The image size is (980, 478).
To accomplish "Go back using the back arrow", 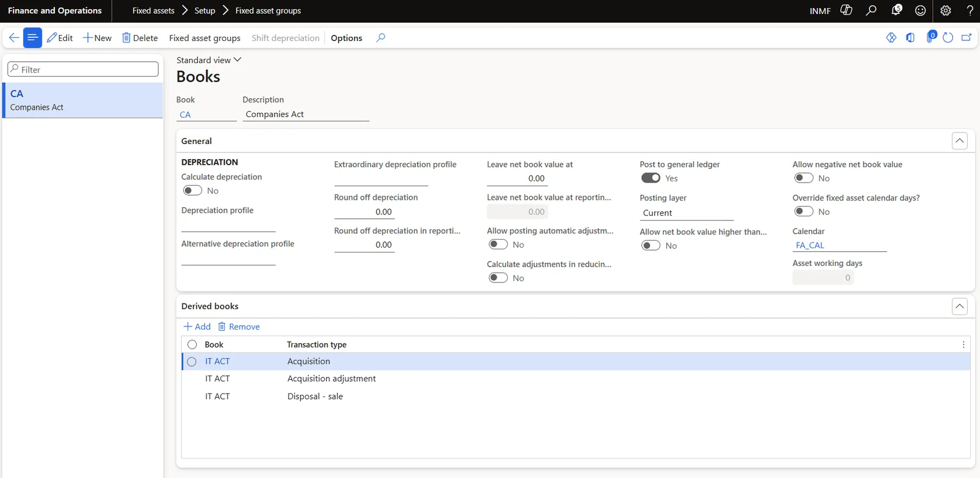I will [13, 38].
